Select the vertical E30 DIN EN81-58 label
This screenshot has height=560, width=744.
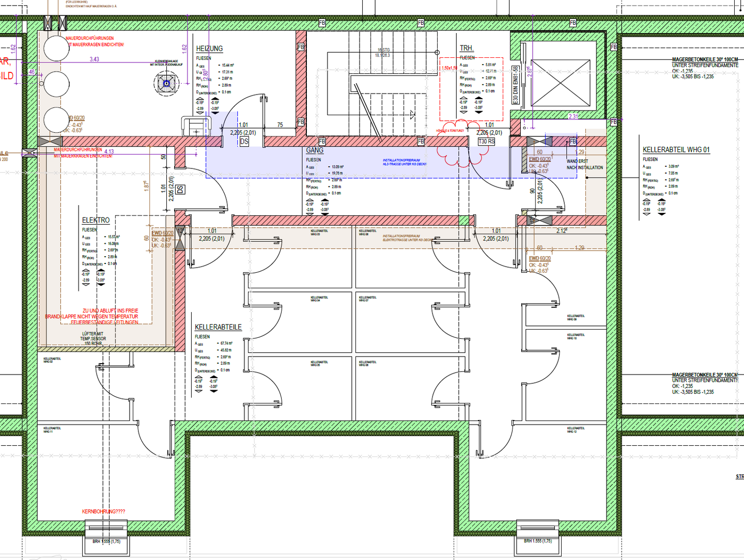point(515,84)
